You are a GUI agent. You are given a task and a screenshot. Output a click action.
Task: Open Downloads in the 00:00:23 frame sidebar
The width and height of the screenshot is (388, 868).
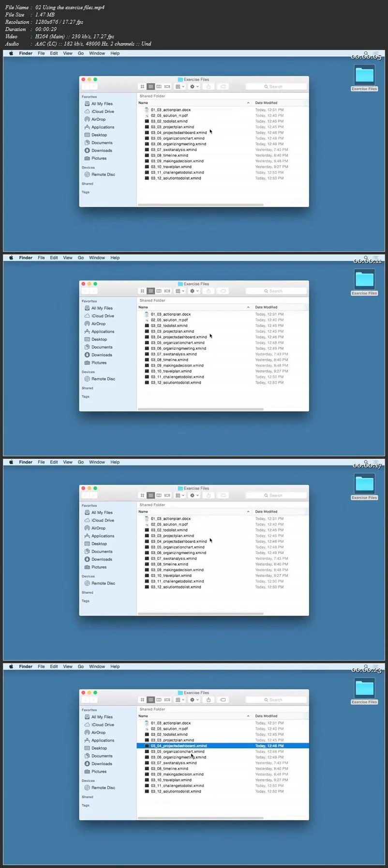pos(98,763)
